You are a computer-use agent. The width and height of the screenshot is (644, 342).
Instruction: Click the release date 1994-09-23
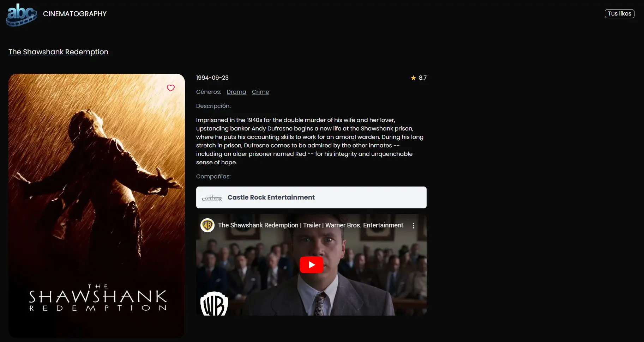[x=212, y=78]
